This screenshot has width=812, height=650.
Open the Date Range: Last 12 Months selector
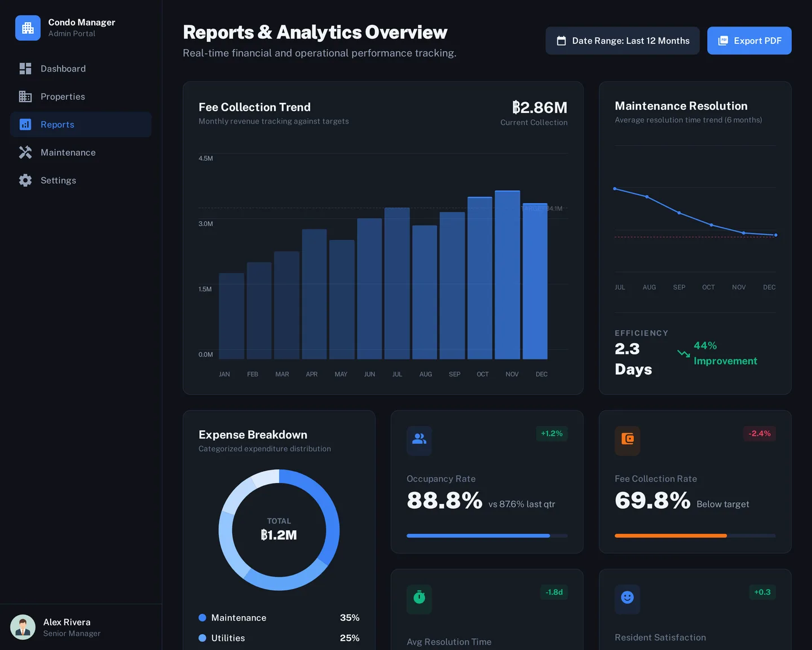pyautogui.click(x=622, y=41)
